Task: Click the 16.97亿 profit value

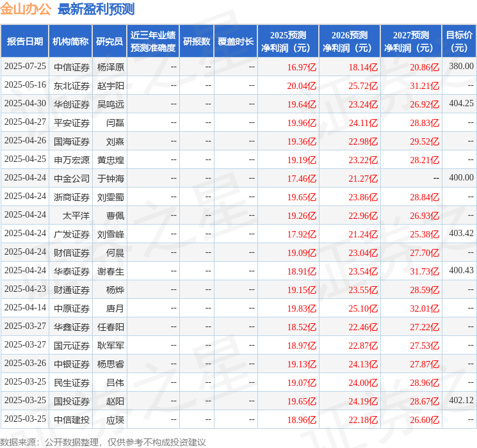Action: (x=302, y=67)
